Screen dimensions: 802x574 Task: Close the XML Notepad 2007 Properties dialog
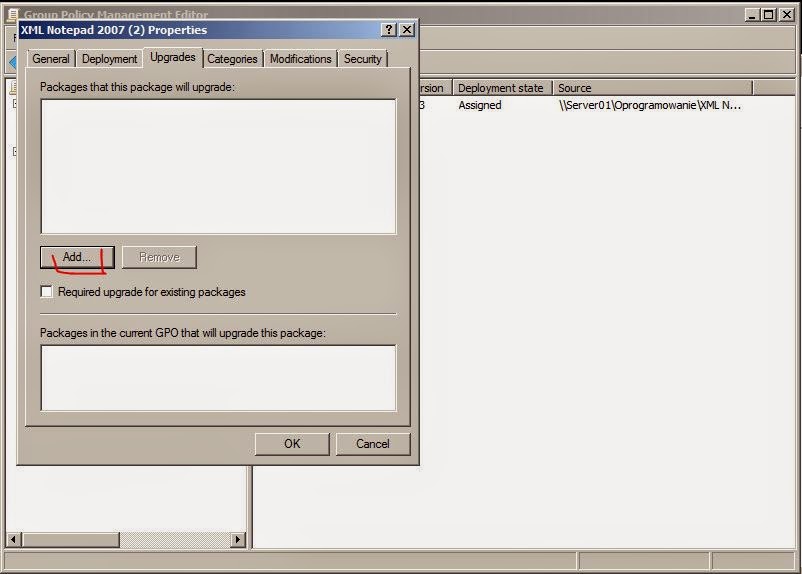pyautogui.click(x=407, y=30)
